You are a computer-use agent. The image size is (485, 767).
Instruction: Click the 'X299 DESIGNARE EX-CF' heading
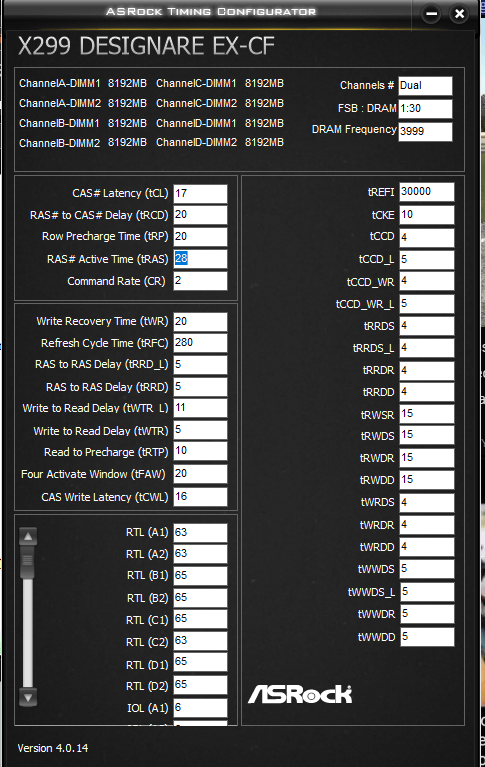click(146, 46)
